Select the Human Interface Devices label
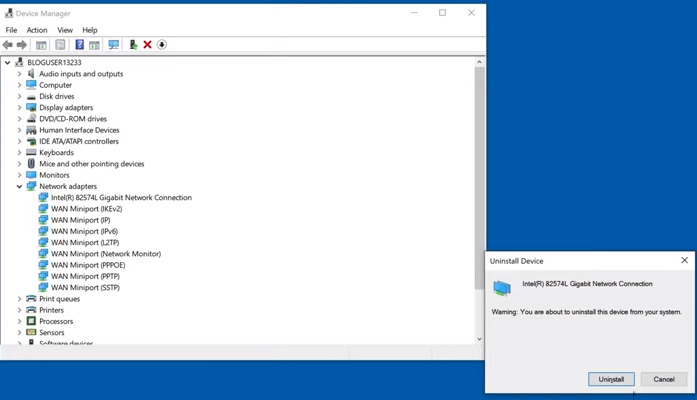 79,130
